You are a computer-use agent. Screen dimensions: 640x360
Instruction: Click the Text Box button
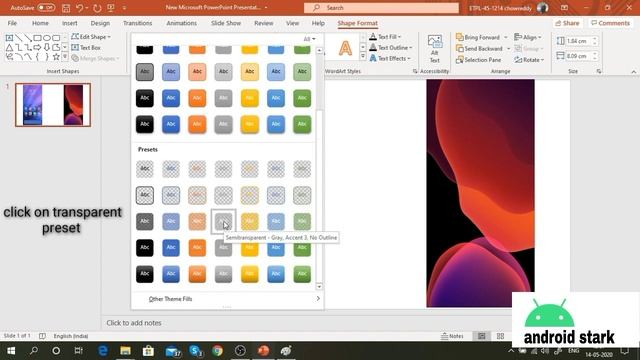pos(86,48)
